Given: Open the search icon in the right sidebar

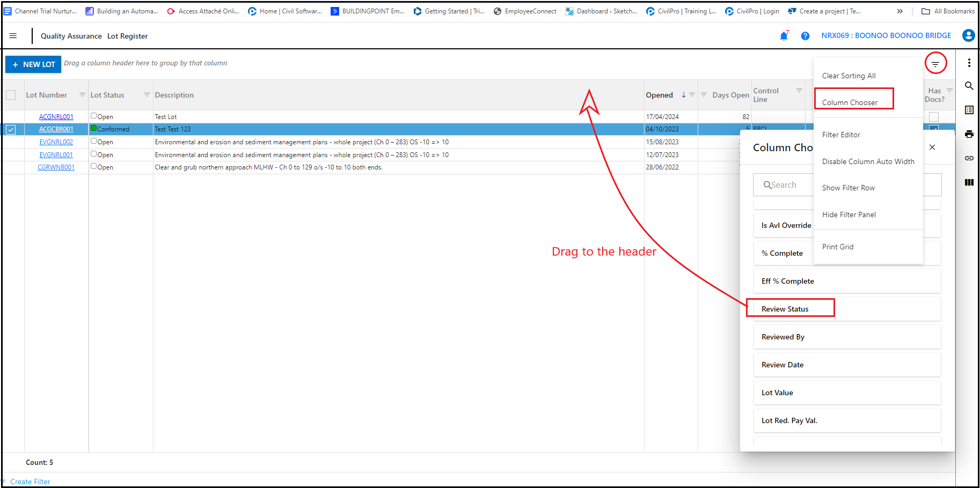Looking at the screenshot, I should click(969, 86).
